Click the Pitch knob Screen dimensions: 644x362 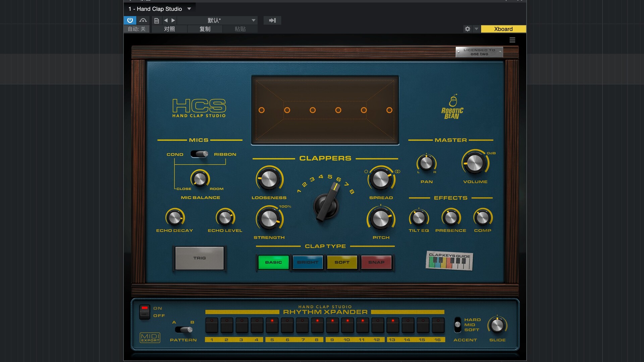(381, 219)
